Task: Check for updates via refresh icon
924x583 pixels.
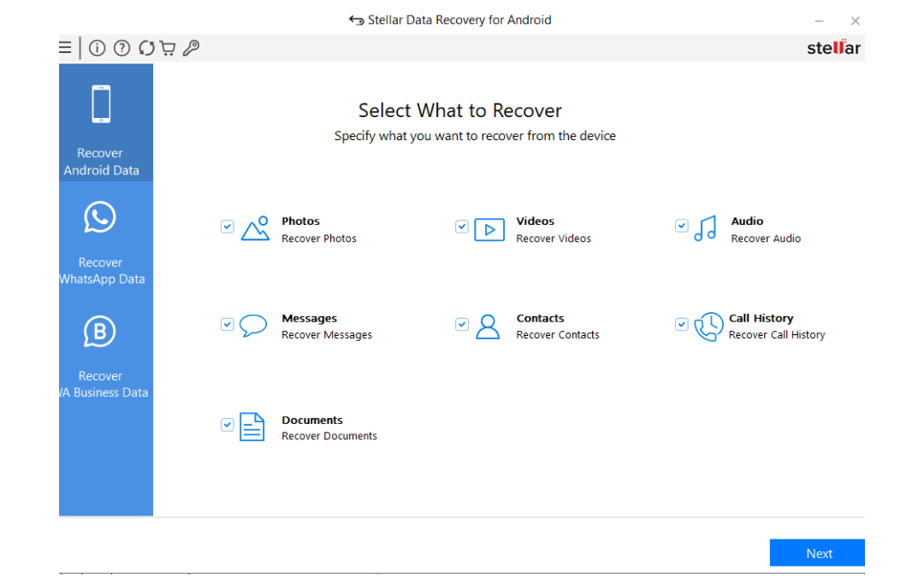Action: tap(145, 48)
